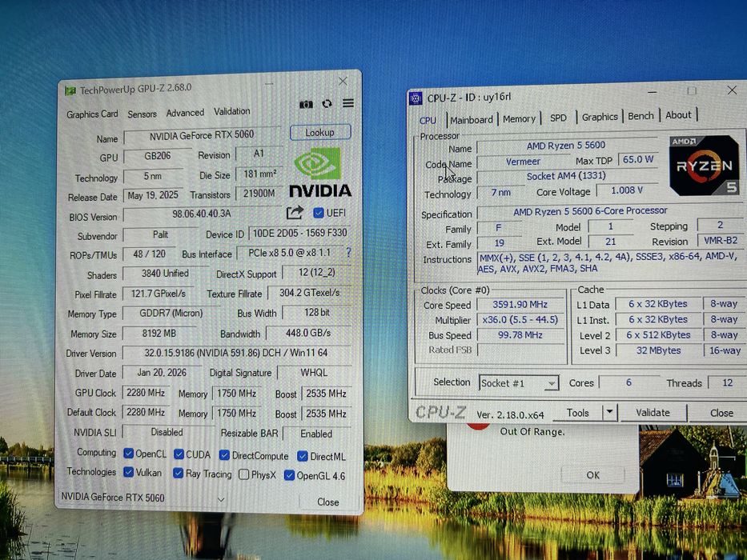This screenshot has height=560, width=747.
Task: Click OK in the Out Of Range dialog
Action: (593, 474)
